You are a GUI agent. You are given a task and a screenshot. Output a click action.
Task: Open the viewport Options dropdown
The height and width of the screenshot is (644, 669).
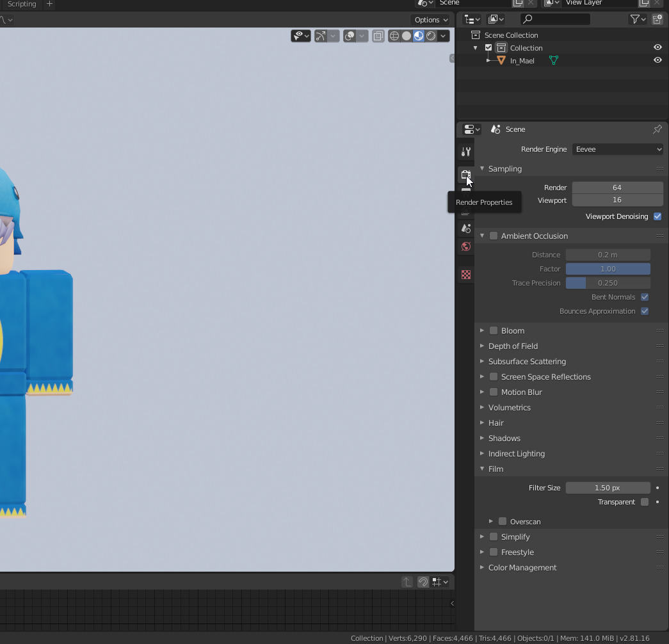(431, 20)
